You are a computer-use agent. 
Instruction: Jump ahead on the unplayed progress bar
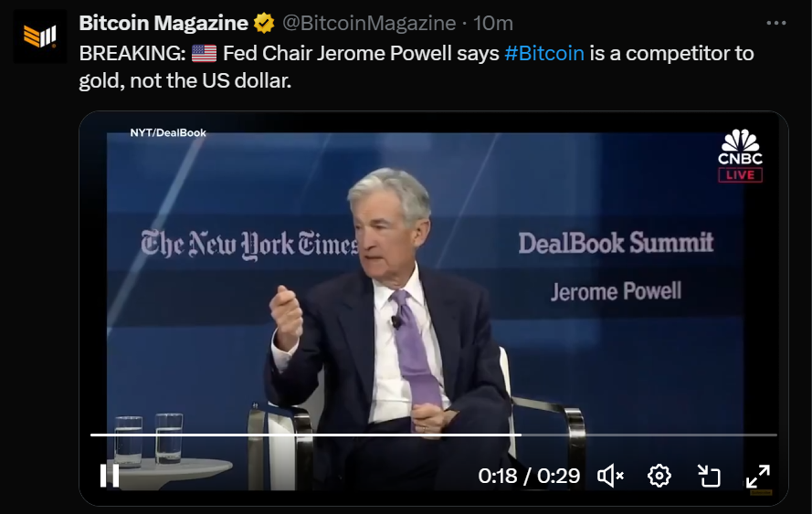tap(649, 435)
